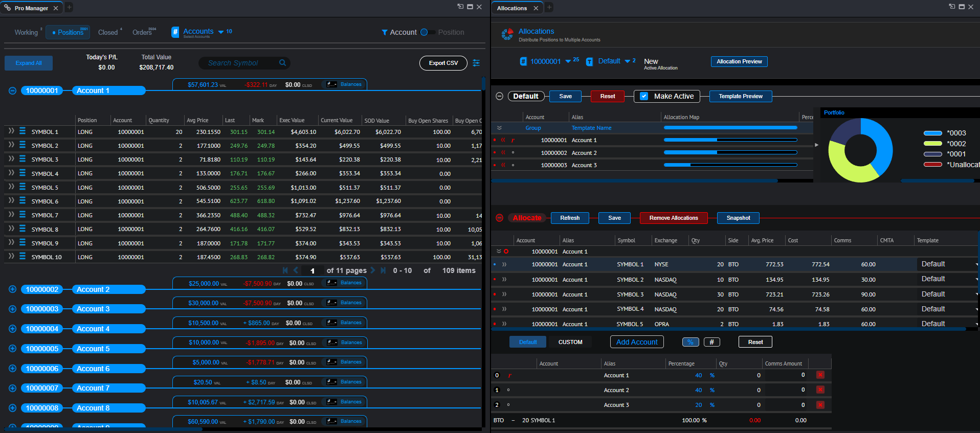Switch to the Closed tab
980x433 pixels.
[108, 32]
